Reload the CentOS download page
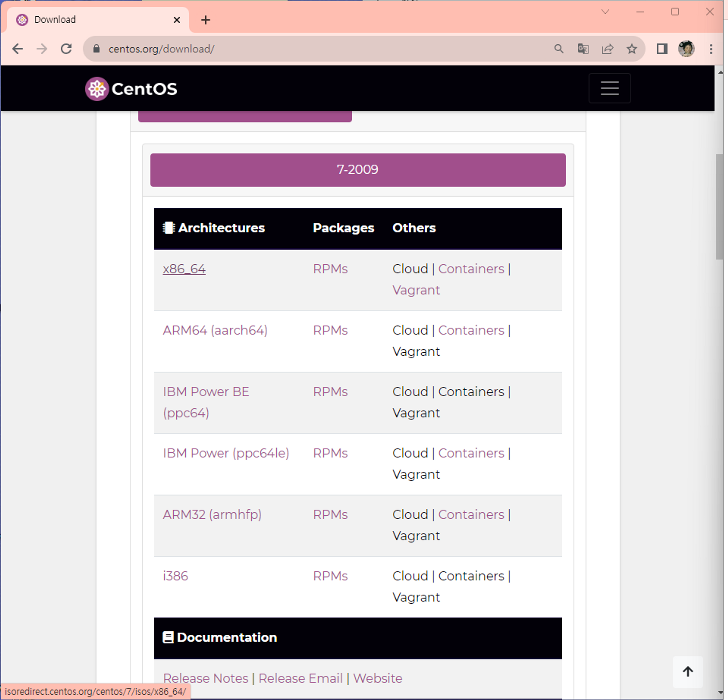Viewport: 728px width, 700px height. 66,49
